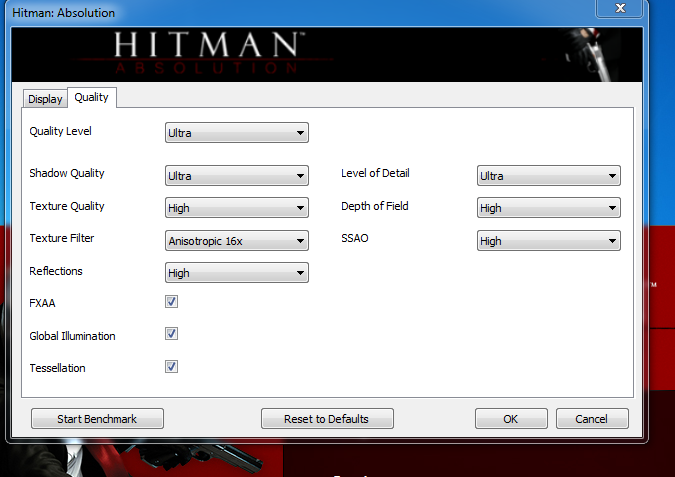675x477 pixels.
Task: Click the Reflections label
Action: click(x=56, y=271)
